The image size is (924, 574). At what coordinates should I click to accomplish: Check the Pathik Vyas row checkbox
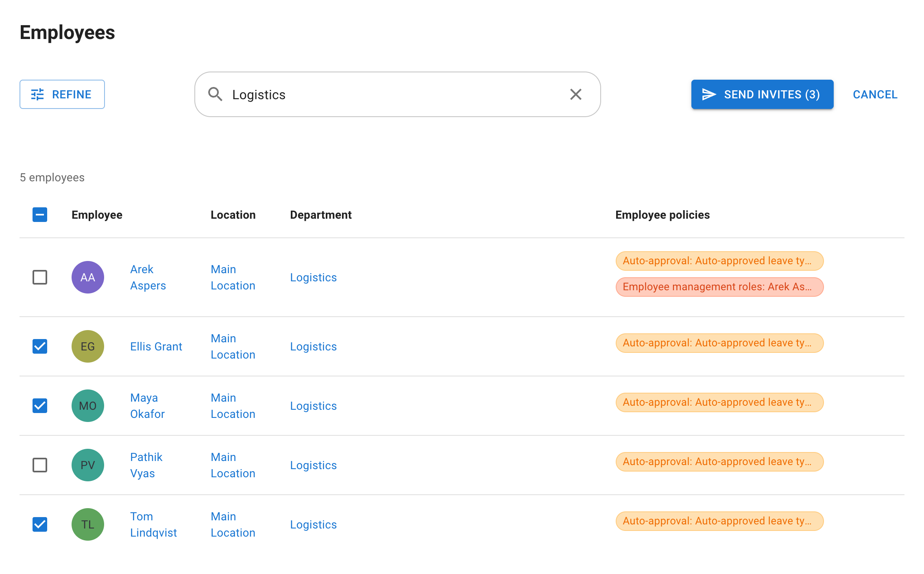pos(40,465)
